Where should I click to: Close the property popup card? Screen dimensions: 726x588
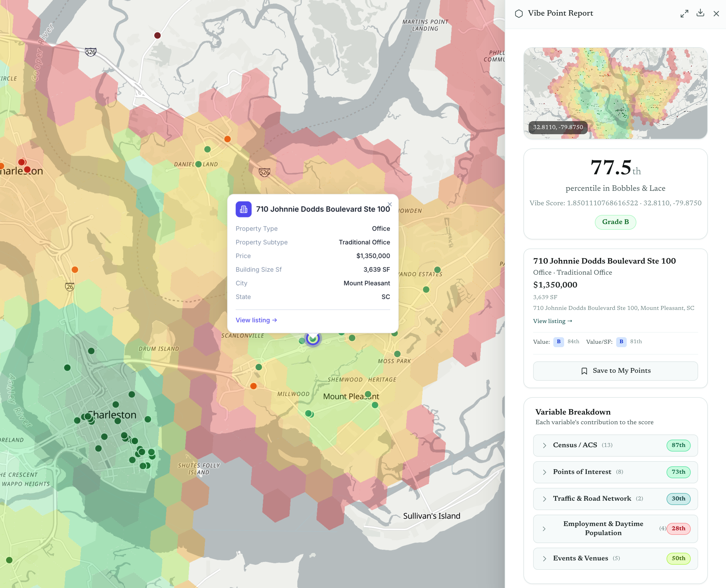tap(390, 204)
